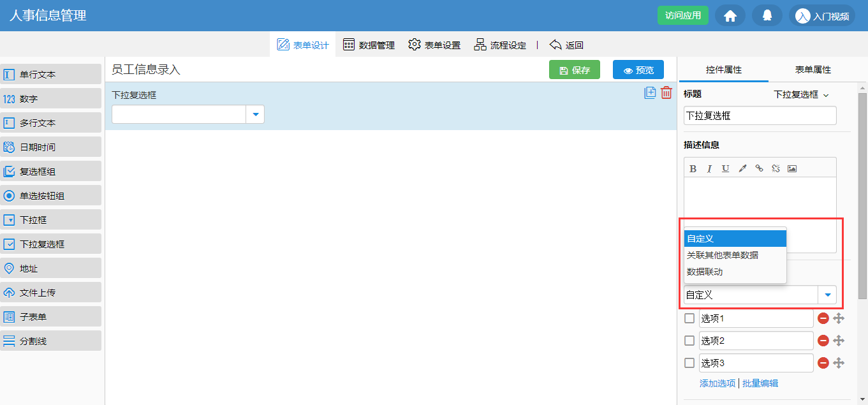Screen dimensions: 868x405
Task: Add a 分割线 control from the sidebar
Action: tap(51, 341)
